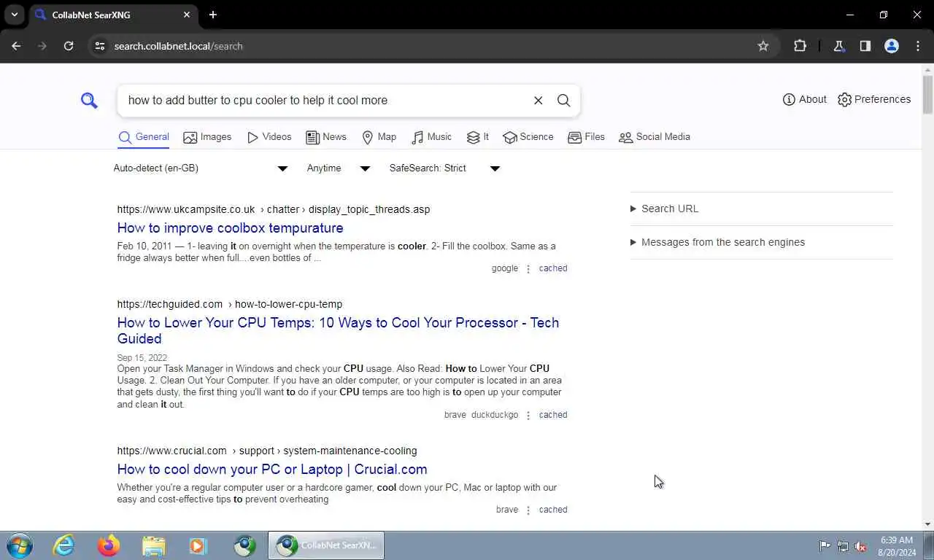This screenshot has height=560, width=934.
Task: Switch to Music tab
Action: [x=431, y=137]
